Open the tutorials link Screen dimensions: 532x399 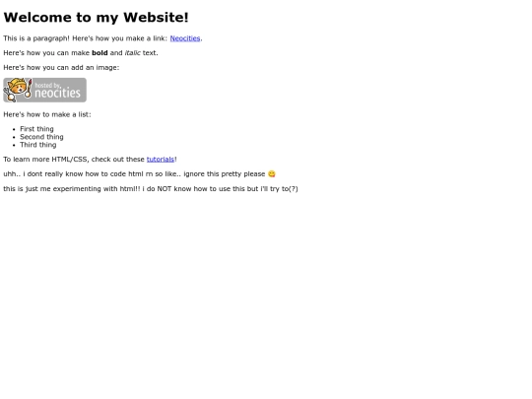point(161,160)
